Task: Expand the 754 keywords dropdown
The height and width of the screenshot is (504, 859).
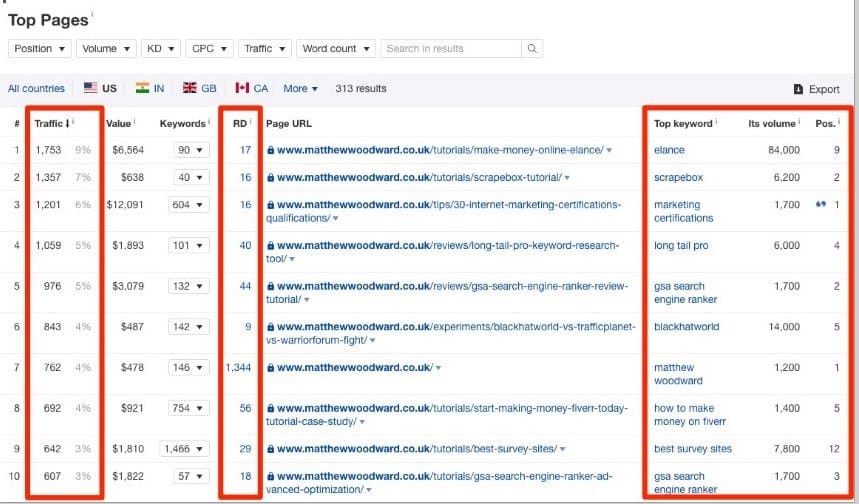Action: pos(188,408)
